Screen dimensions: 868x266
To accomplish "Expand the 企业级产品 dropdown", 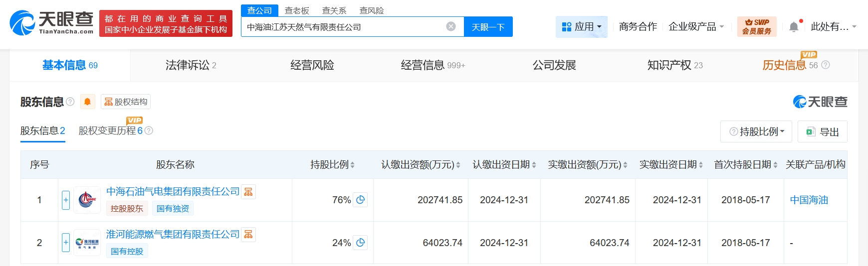I will [x=696, y=27].
